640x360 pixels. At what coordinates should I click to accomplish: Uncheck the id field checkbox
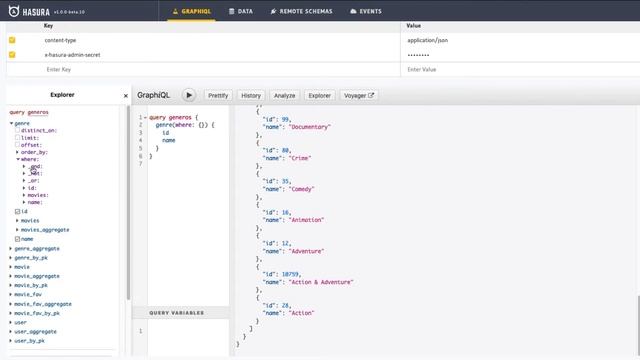coord(18,211)
